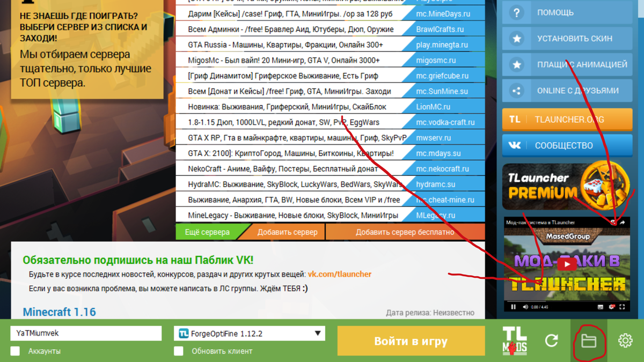Click the red YouTube play button on video
This screenshot has height=362, width=644.
567,264
